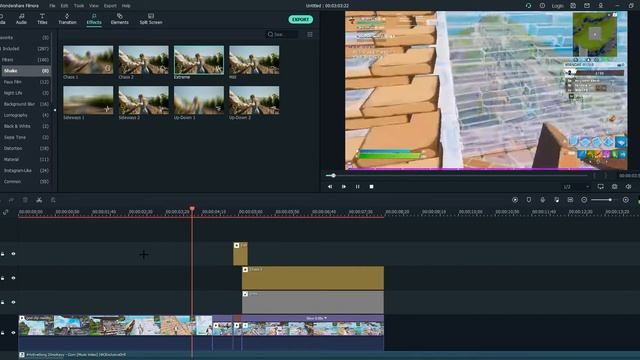Screen dimensions: 640x360
Task: Select the Up-Down 2 effect thumbnail
Action: pos(254,100)
